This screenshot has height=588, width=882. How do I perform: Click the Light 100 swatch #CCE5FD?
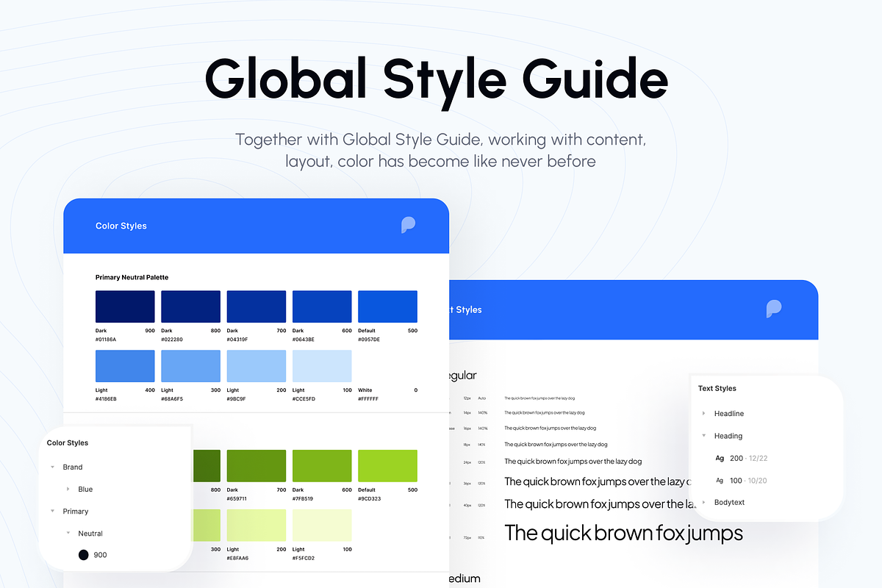(x=322, y=366)
